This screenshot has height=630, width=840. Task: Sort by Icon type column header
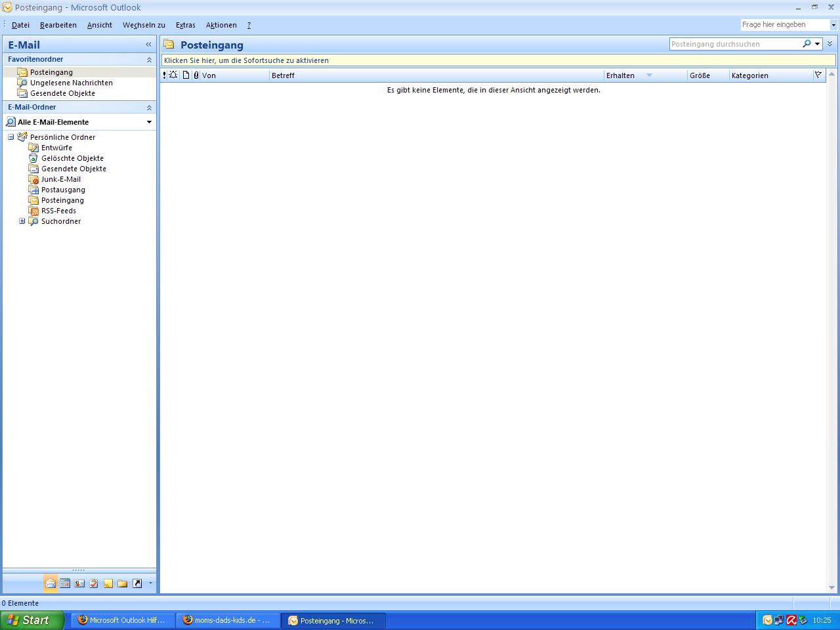[x=186, y=75]
